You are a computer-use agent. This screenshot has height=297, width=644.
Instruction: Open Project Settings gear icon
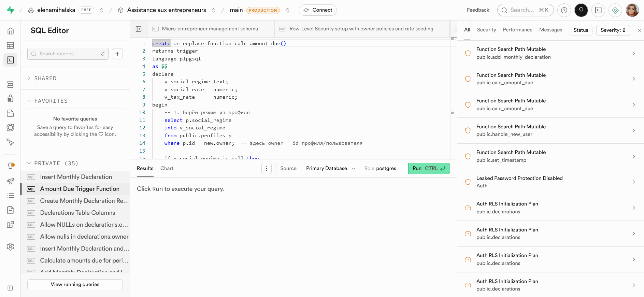[10, 246]
